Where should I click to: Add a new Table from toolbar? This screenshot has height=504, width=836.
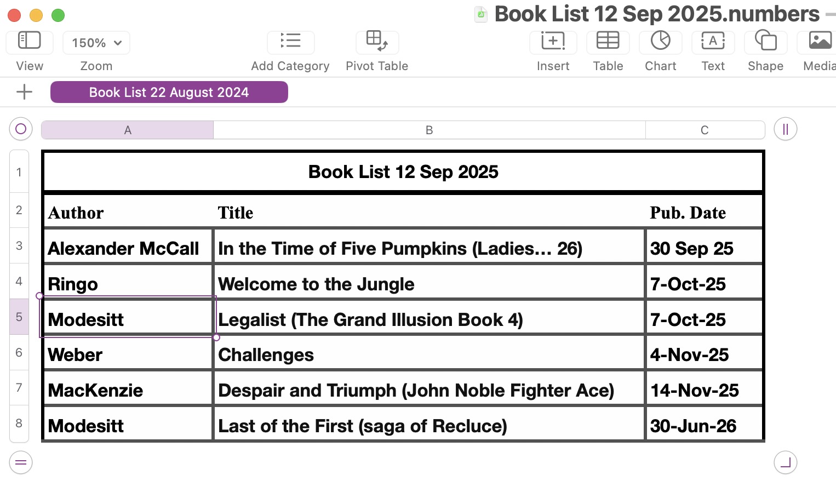pyautogui.click(x=608, y=42)
